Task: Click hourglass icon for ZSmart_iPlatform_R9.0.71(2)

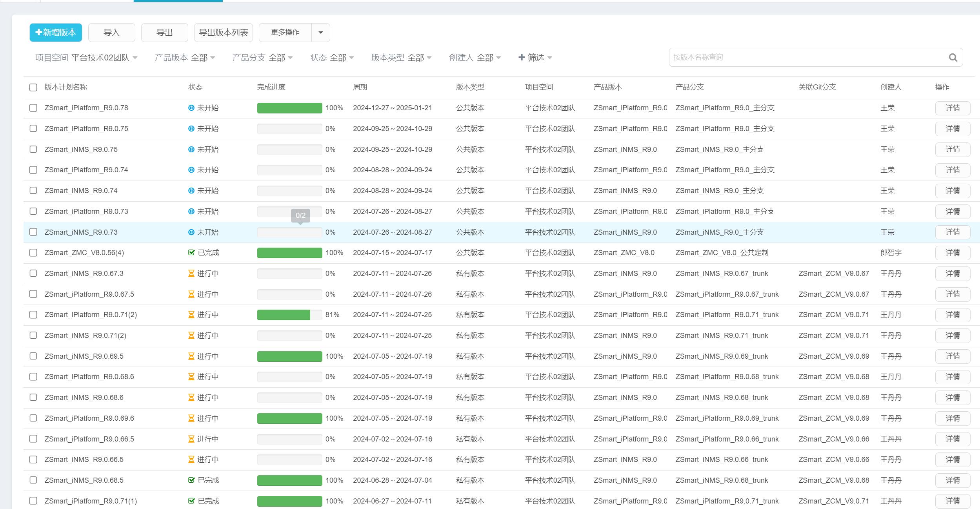Action: click(191, 315)
